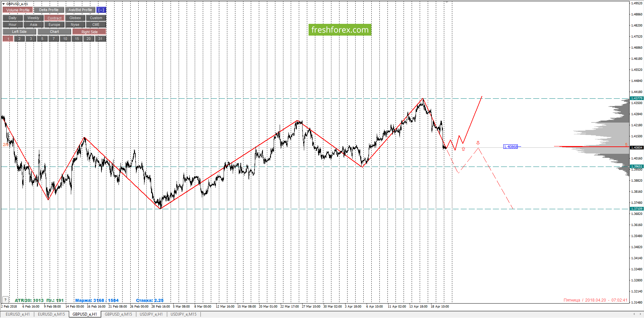Open the GBPUSD_e,H1 chart title triangle menu

coord(3,4)
